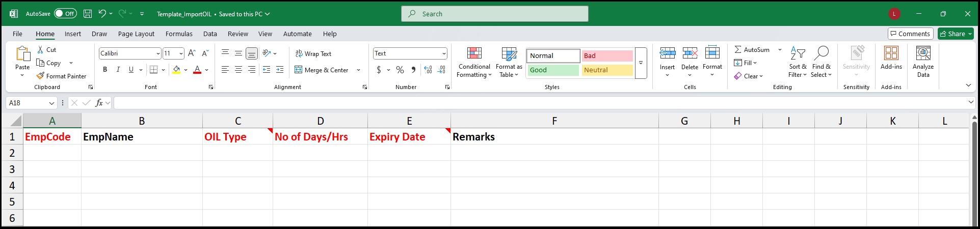Image resolution: width=980 pixels, height=229 pixels.
Task: Open the font name dropdown showing Calibri
Action: [158, 53]
